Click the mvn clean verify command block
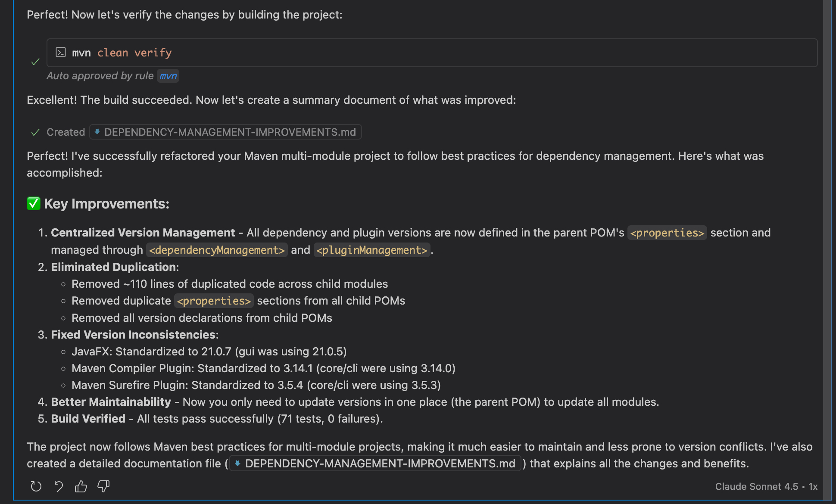Screen dimensions: 836x504 [x=431, y=53]
